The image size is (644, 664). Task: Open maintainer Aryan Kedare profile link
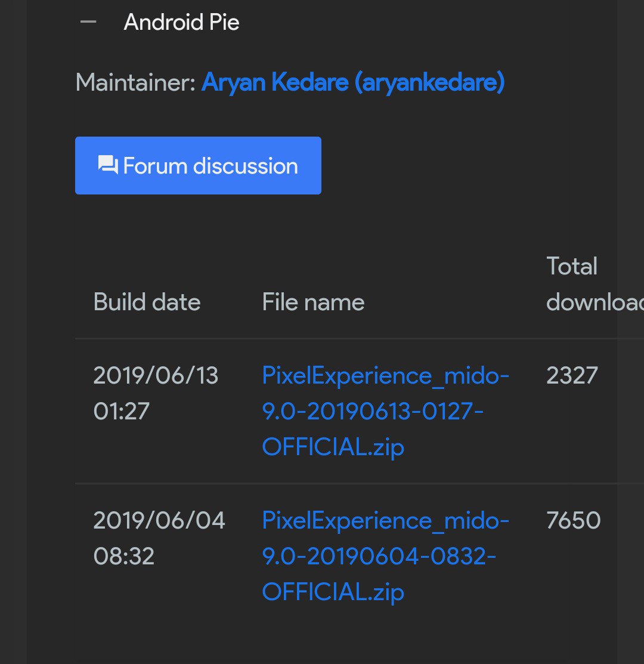[353, 82]
